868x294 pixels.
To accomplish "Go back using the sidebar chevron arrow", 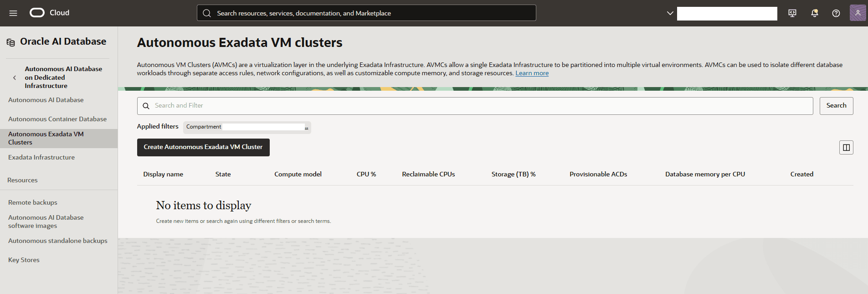I will click(15, 77).
